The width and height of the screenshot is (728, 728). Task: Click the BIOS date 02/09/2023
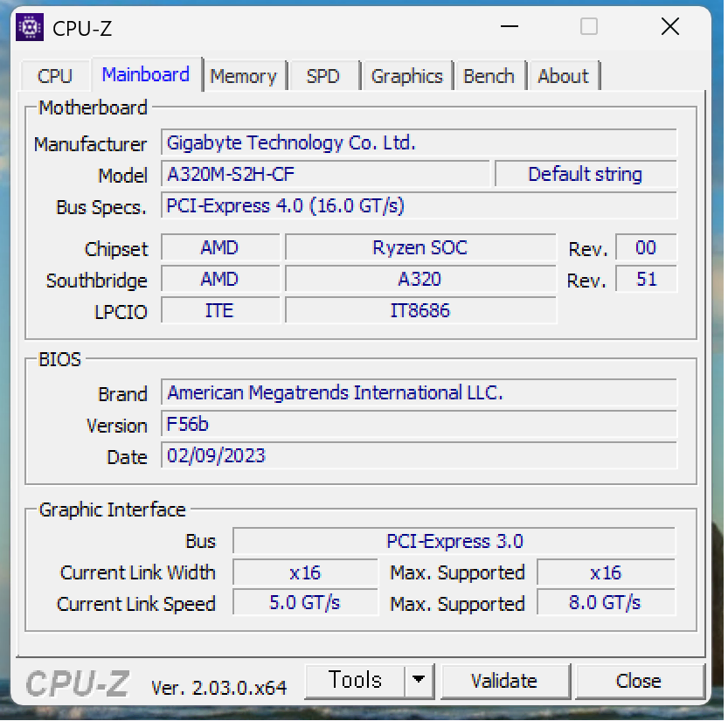(x=419, y=456)
